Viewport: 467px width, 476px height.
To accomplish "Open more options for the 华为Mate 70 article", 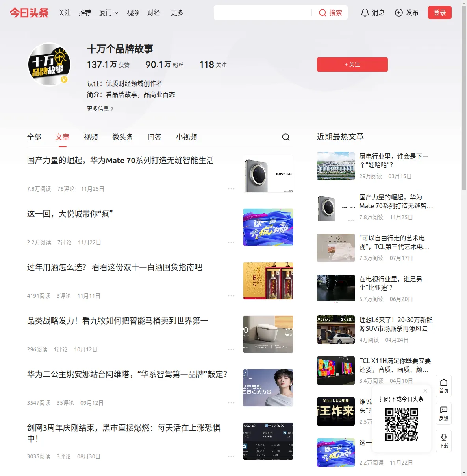I will click(x=231, y=189).
